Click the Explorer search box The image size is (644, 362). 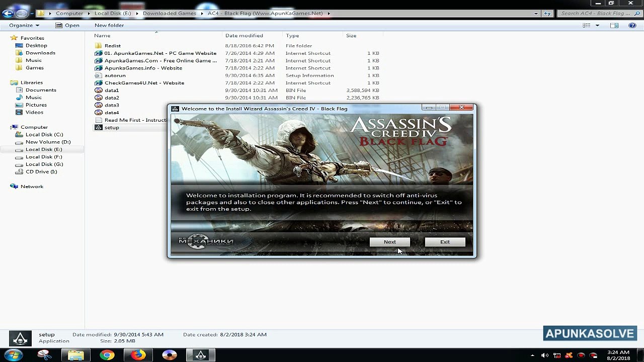pos(599,14)
